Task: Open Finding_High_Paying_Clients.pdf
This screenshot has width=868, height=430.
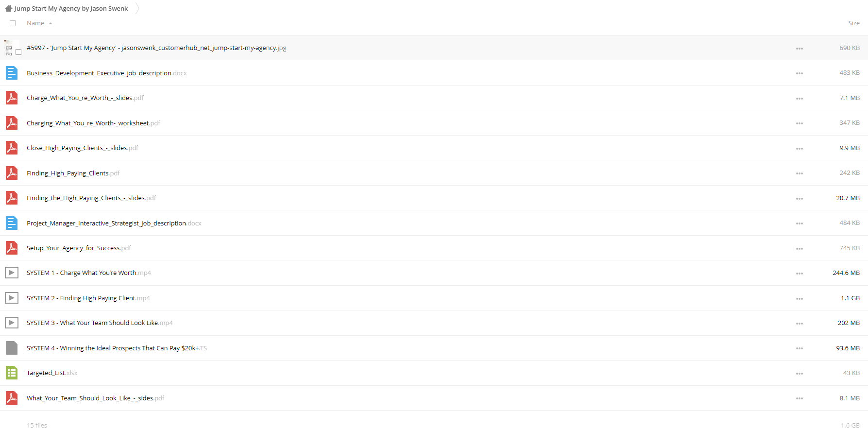Action: [73, 173]
